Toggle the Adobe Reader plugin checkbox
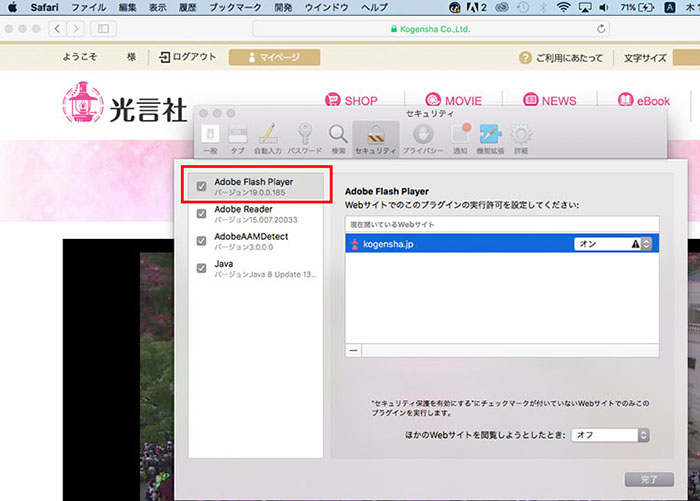 (201, 213)
